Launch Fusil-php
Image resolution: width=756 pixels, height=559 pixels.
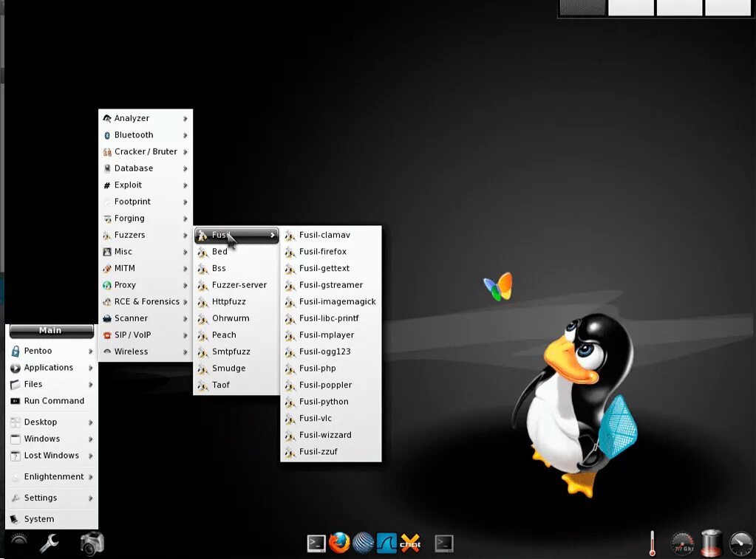coord(331,368)
